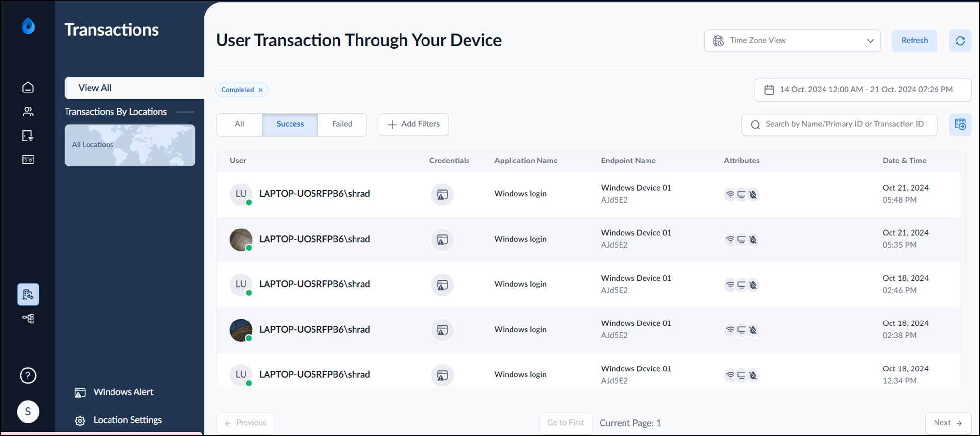Viewport: 980px width, 436px height.
Task: Open the hierarchy tree sidebar icon
Action: [x=28, y=319]
